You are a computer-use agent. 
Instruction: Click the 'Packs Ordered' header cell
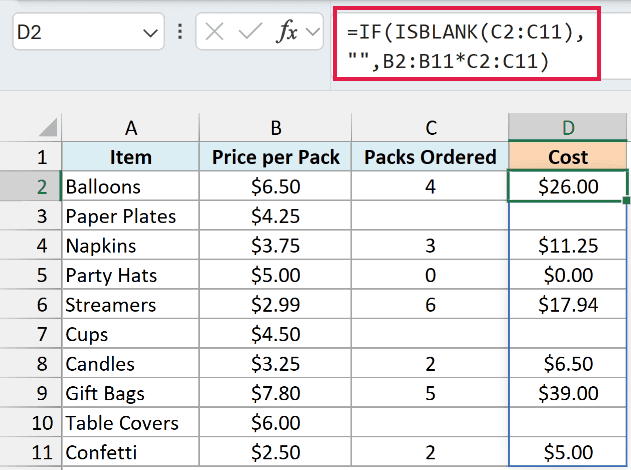tap(430, 157)
